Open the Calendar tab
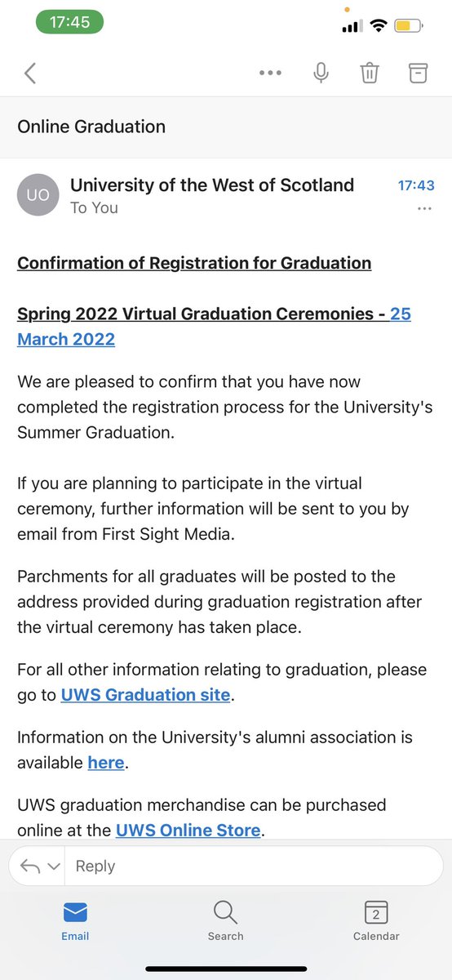This screenshot has height=980, width=452. (x=376, y=921)
